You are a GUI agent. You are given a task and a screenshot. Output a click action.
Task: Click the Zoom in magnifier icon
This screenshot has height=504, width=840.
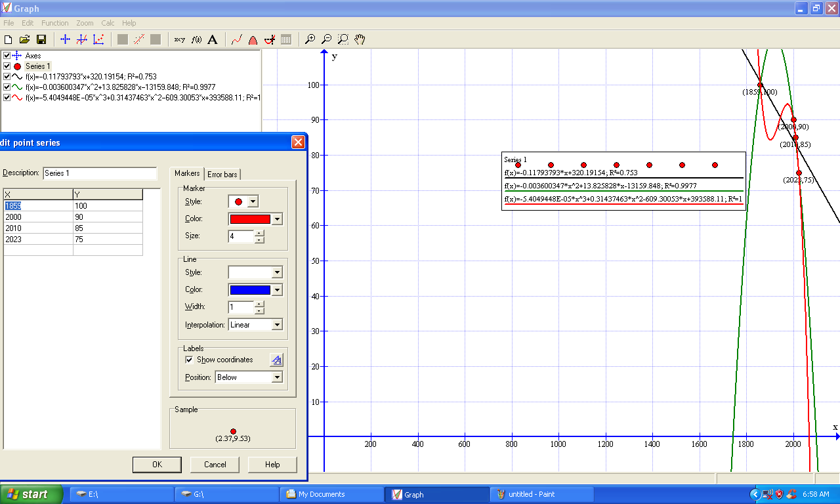[310, 39]
